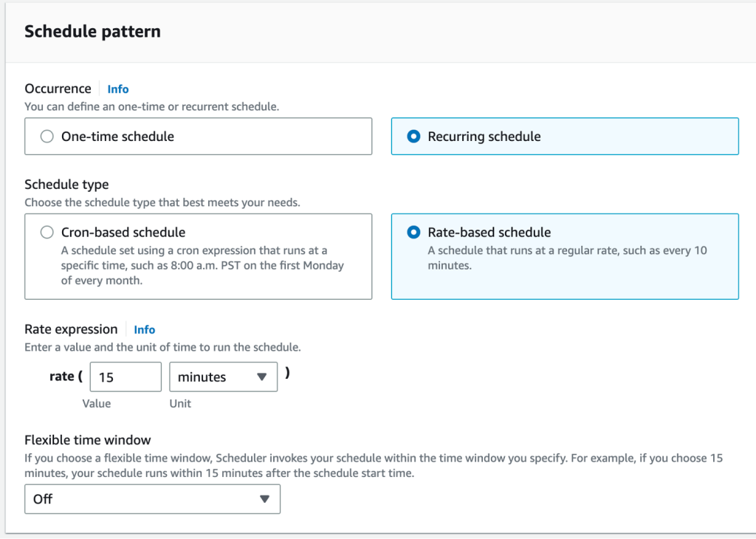The width and height of the screenshot is (756, 539).
Task: Open the Unit dropdown showing minutes
Action: coord(214,377)
